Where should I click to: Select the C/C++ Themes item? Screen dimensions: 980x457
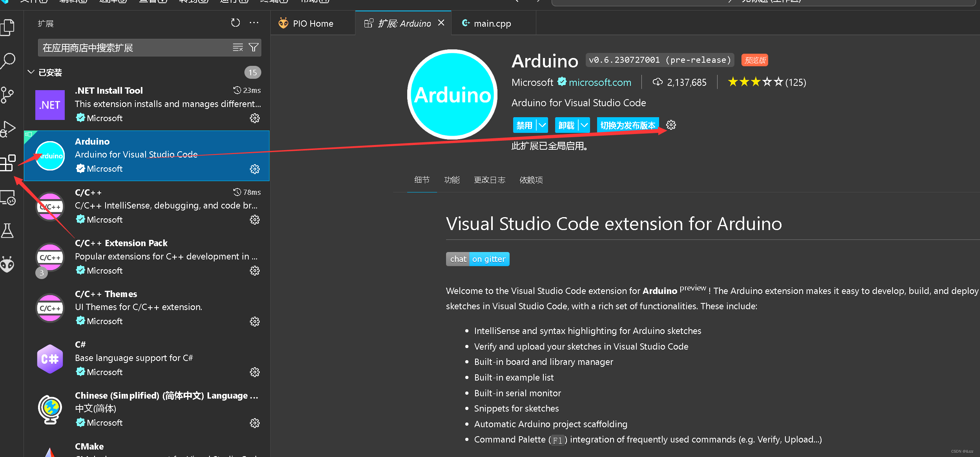(147, 308)
